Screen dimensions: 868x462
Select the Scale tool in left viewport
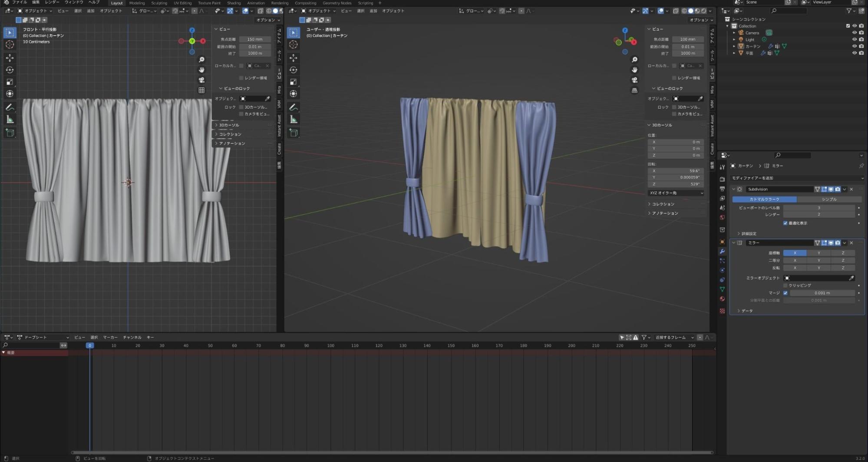tap(10, 82)
